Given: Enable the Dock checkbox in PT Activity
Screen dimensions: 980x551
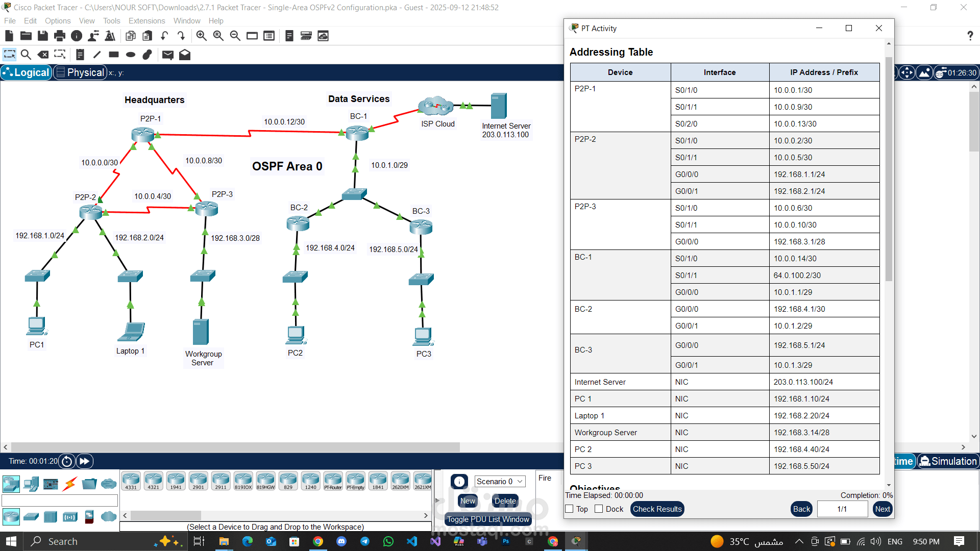Looking at the screenshot, I should point(599,509).
